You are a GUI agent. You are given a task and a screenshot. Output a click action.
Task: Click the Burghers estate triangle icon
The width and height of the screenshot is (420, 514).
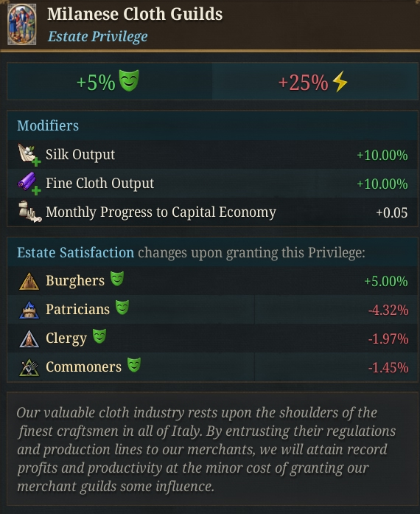click(29, 281)
